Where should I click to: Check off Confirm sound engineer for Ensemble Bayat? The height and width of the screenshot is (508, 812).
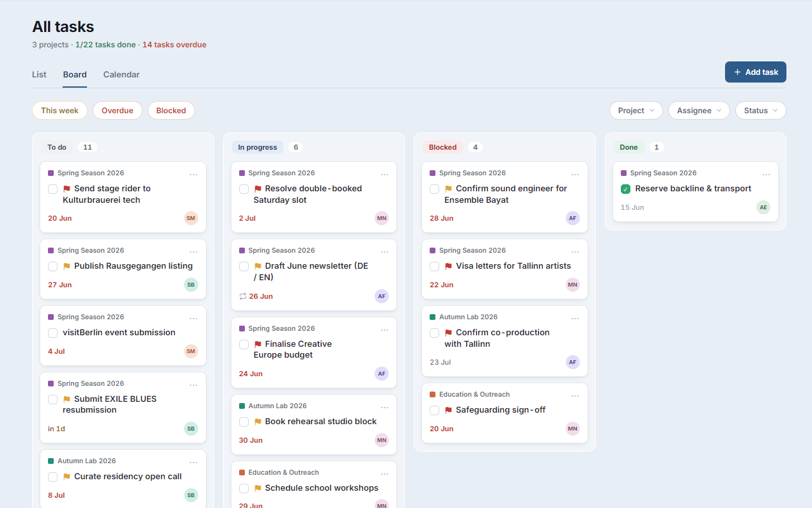tap(435, 189)
